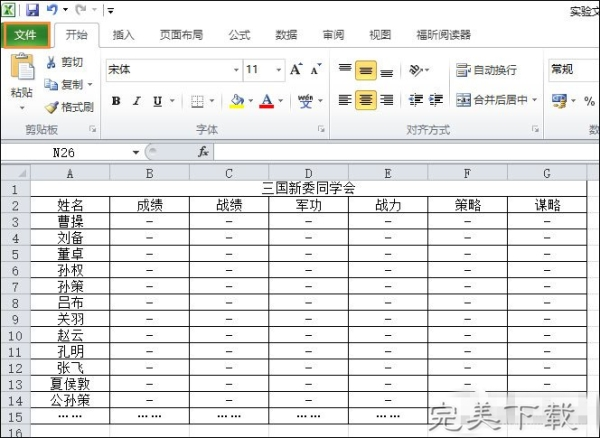The height and width of the screenshot is (438, 600).
Task: Click the Undo arrow icon
Action: (x=52, y=10)
